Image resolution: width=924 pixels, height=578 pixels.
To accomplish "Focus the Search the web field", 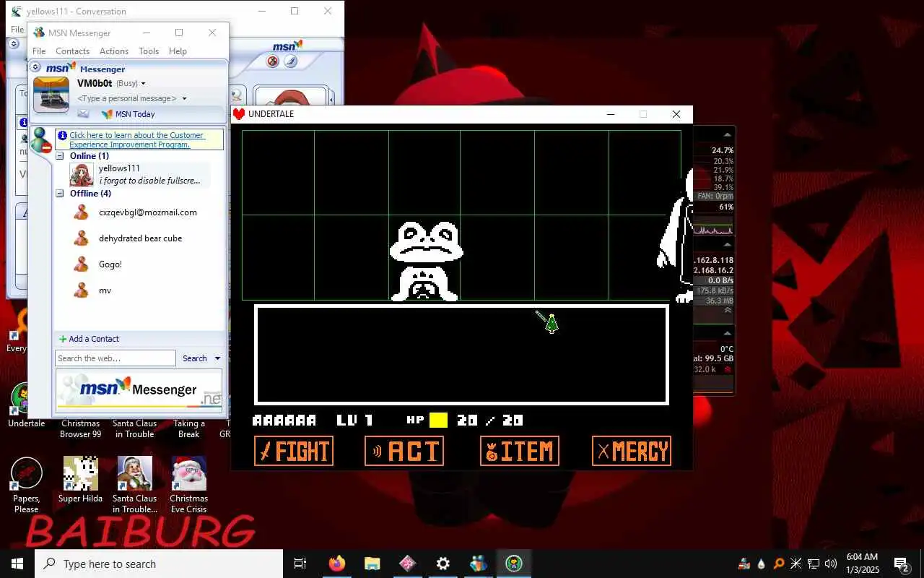I will click(115, 358).
